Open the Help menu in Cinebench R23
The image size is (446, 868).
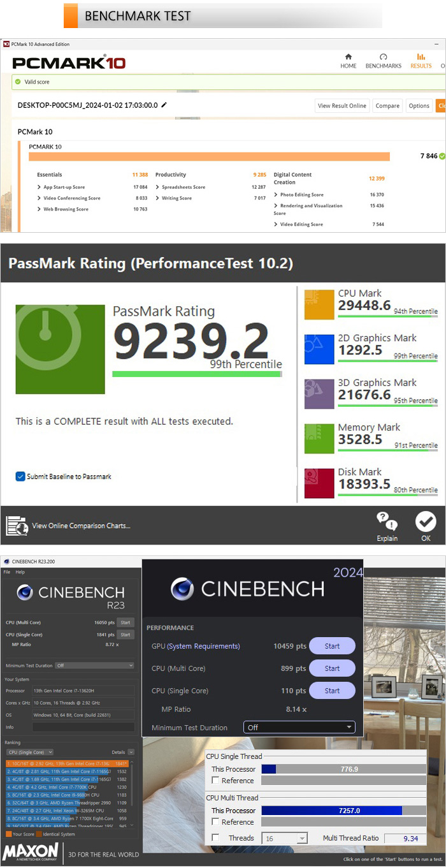pos(20,572)
